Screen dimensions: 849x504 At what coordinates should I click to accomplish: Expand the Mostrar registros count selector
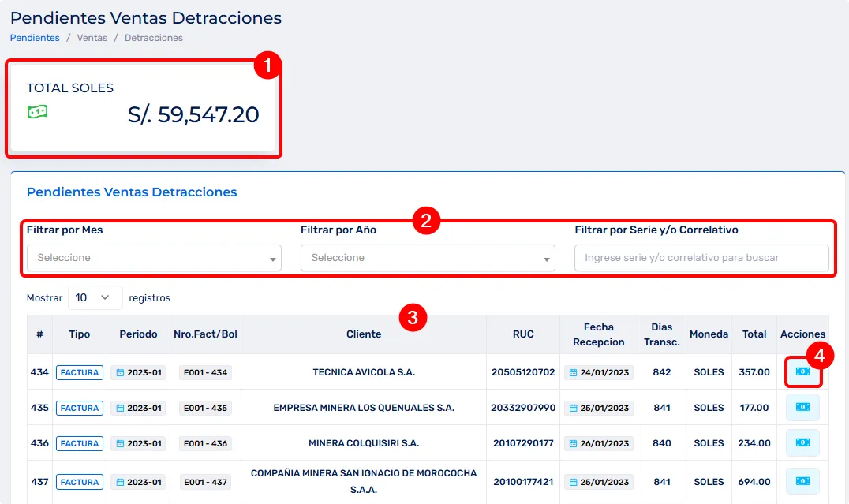tap(95, 298)
